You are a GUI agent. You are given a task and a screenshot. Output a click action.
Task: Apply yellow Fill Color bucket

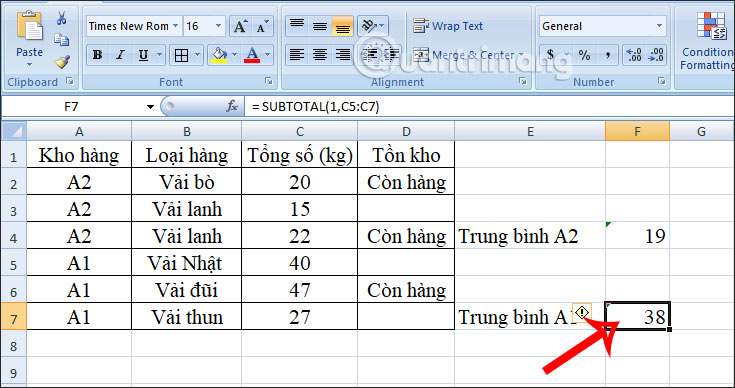(x=219, y=55)
